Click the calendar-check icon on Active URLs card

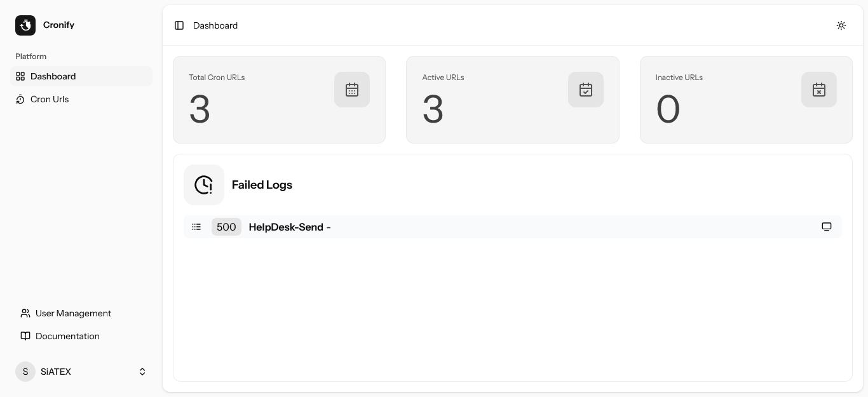coord(586,90)
